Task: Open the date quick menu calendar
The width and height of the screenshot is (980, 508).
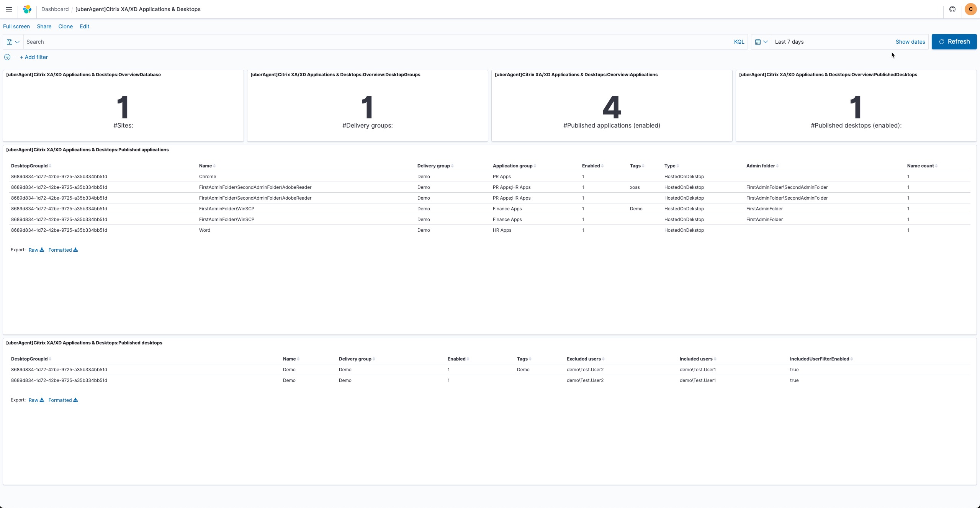Action: point(761,42)
